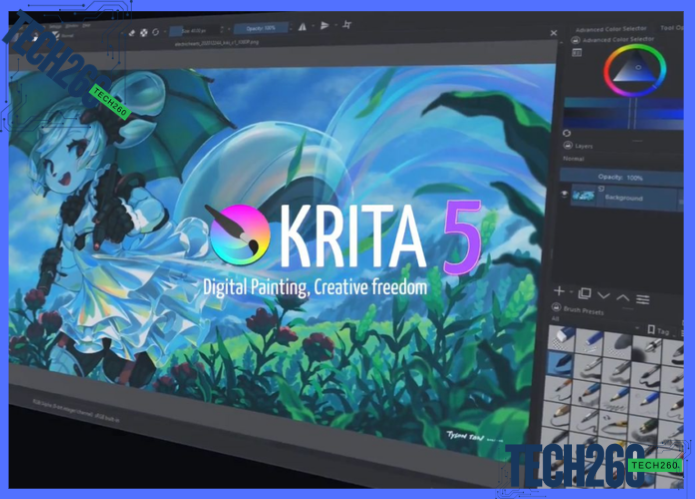Click the color triangle in color wheel

point(635,67)
